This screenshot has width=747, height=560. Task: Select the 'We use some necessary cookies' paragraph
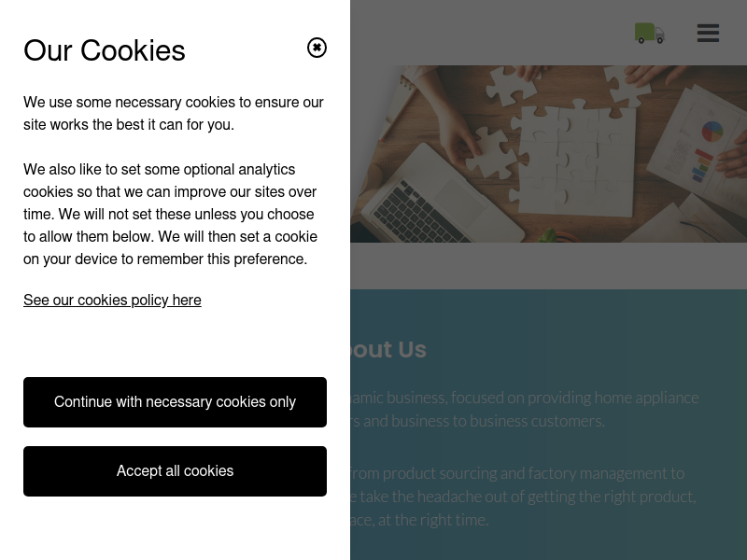coord(174,113)
